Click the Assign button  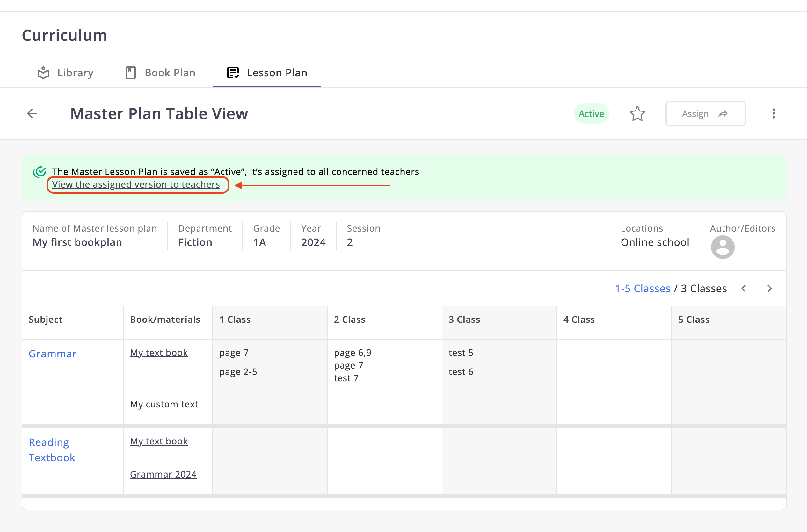coord(705,114)
